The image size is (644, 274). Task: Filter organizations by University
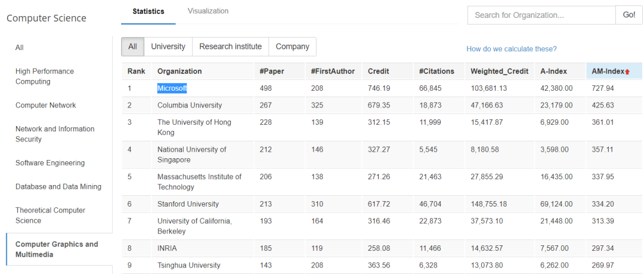tap(168, 47)
